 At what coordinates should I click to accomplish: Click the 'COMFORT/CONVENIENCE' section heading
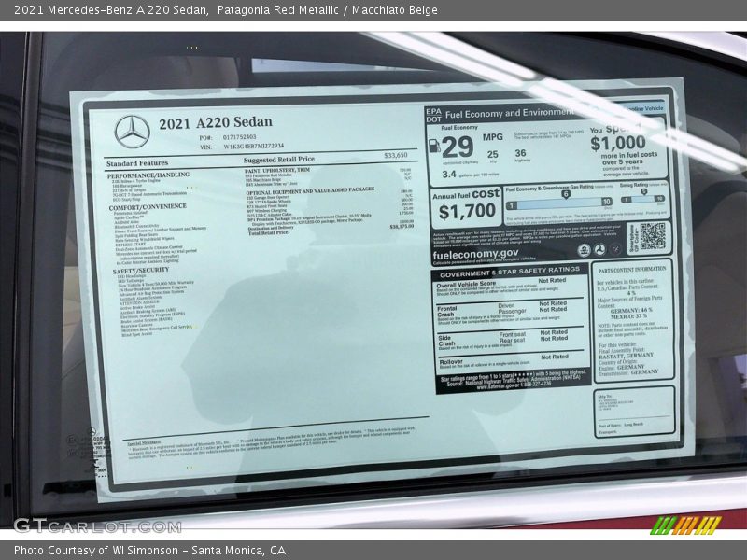pos(148,207)
